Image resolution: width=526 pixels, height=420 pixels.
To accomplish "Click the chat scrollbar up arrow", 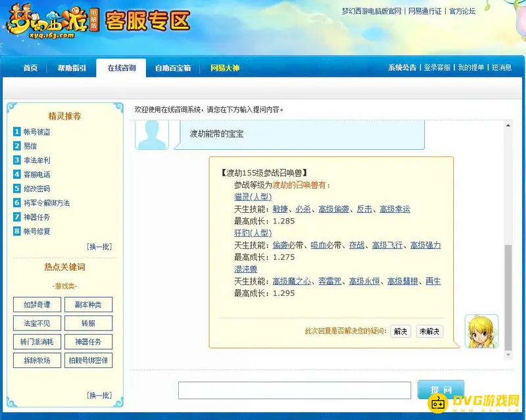I will coord(508,126).
